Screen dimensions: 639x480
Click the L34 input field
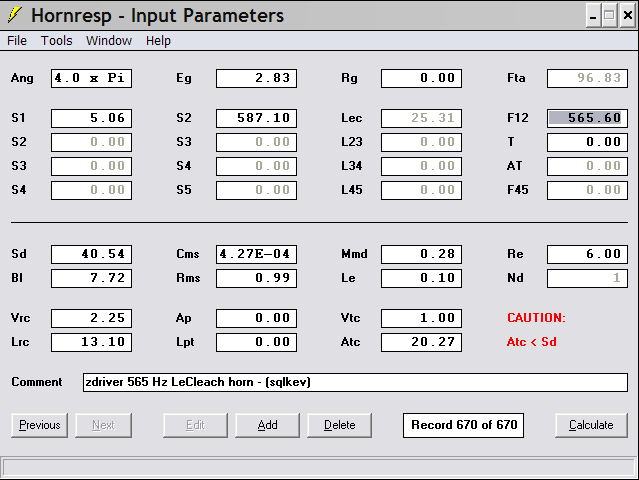(x=421, y=166)
